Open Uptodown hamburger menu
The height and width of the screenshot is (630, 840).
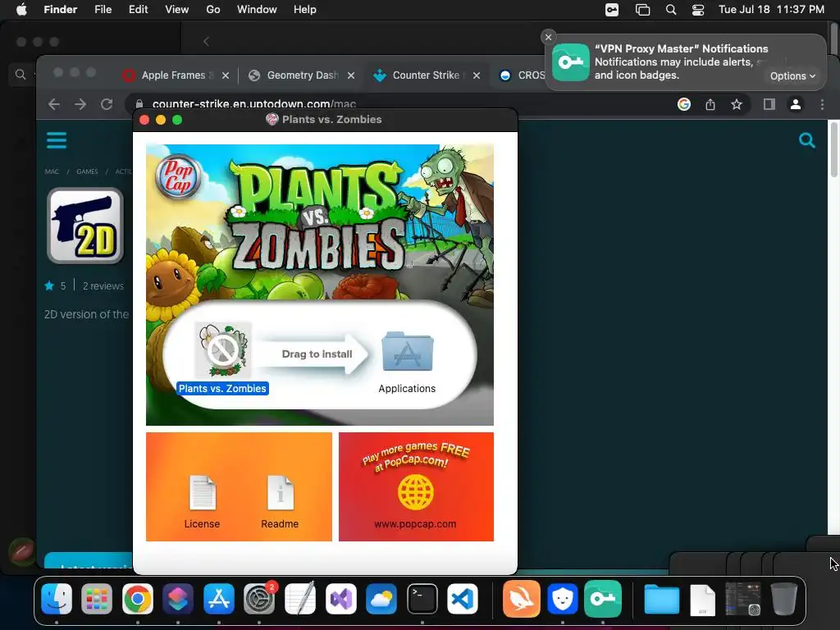coord(57,140)
